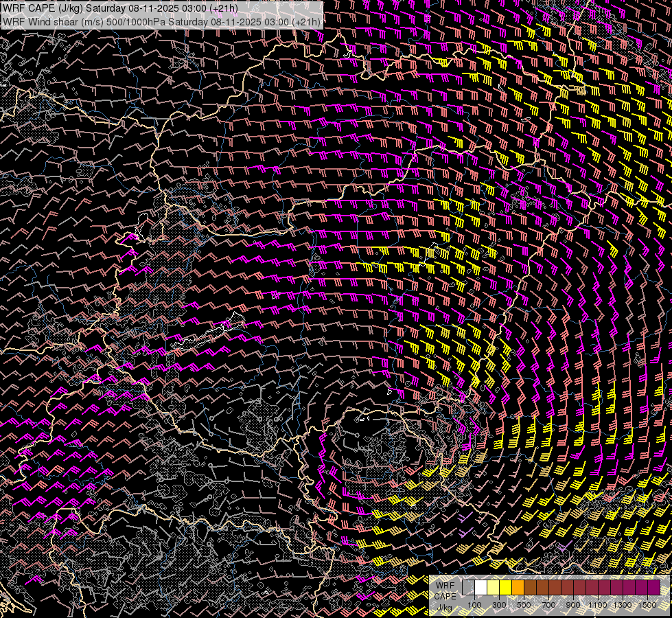Screen dimensions: 672x618
Task: Click the first brown swatch after orange
Action: click(530, 587)
